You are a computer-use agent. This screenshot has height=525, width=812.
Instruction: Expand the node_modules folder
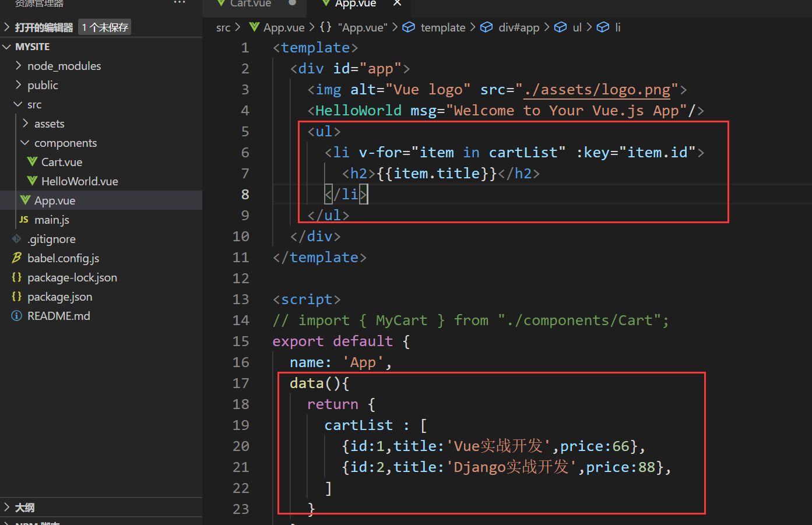(64, 66)
